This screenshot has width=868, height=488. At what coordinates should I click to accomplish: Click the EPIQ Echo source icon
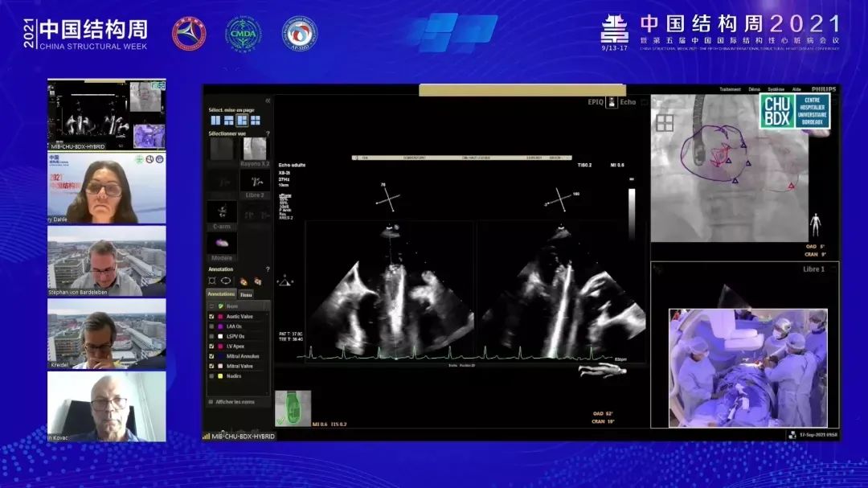612,102
